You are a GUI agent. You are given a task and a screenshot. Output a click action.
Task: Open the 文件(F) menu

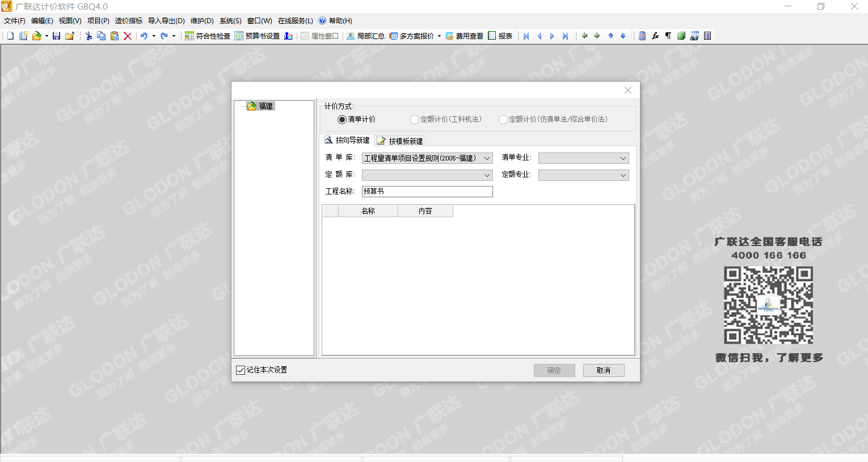pos(15,20)
